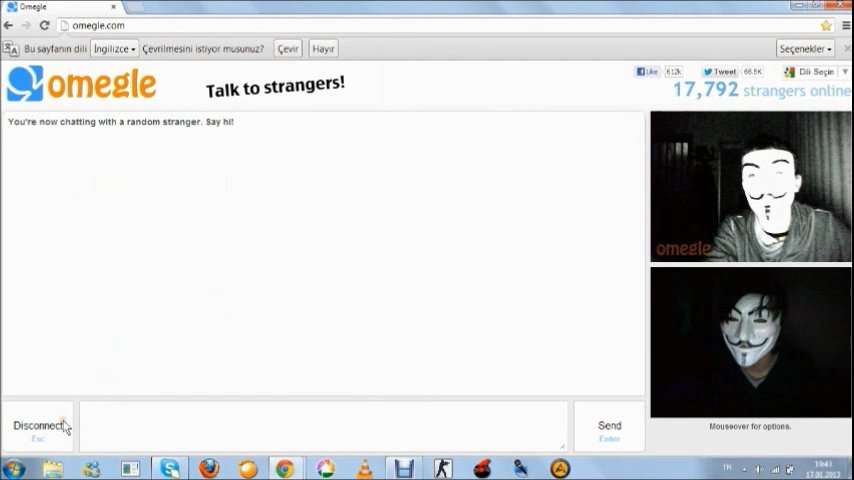The image size is (854, 480).
Task: Click the browser back arrow
Action: pos(9,25)
